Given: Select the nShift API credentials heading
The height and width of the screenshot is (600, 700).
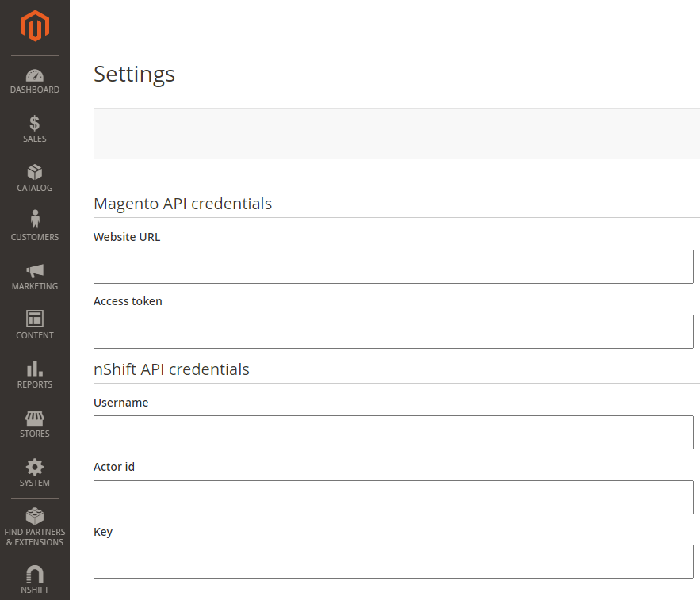Looking at the screenshot, I should pyautogui.click(x=171, y=369).
